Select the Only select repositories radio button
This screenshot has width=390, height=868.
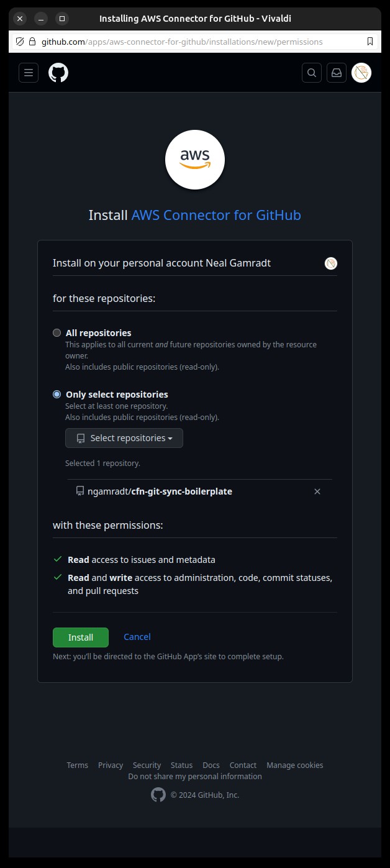[57, 395]
